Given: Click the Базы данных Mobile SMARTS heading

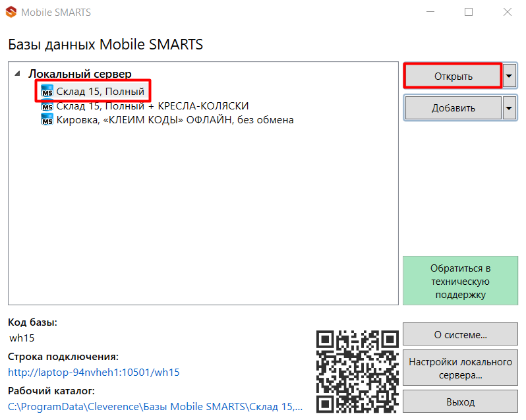Looking at the screenshot, I should pyautogui.click(x=105, y=44).
